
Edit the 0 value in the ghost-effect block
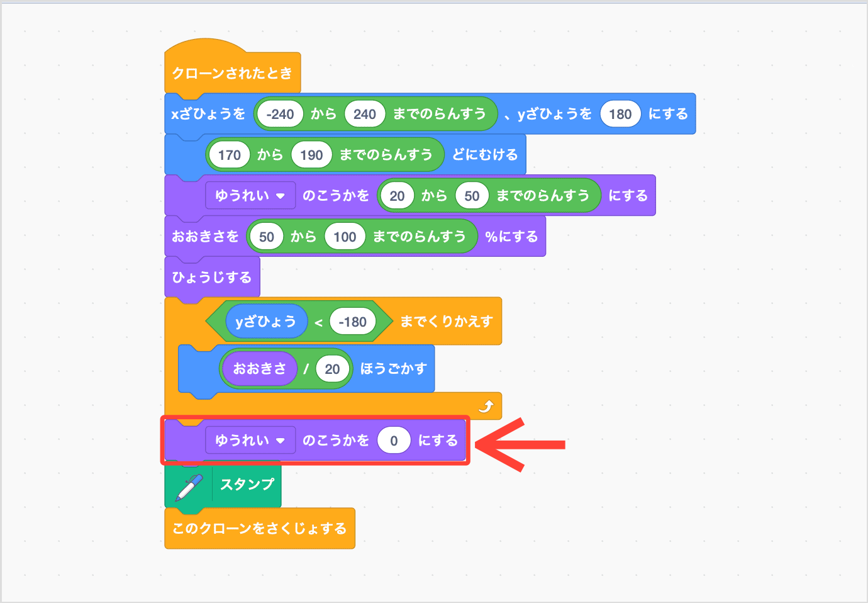tap(394, 441)
